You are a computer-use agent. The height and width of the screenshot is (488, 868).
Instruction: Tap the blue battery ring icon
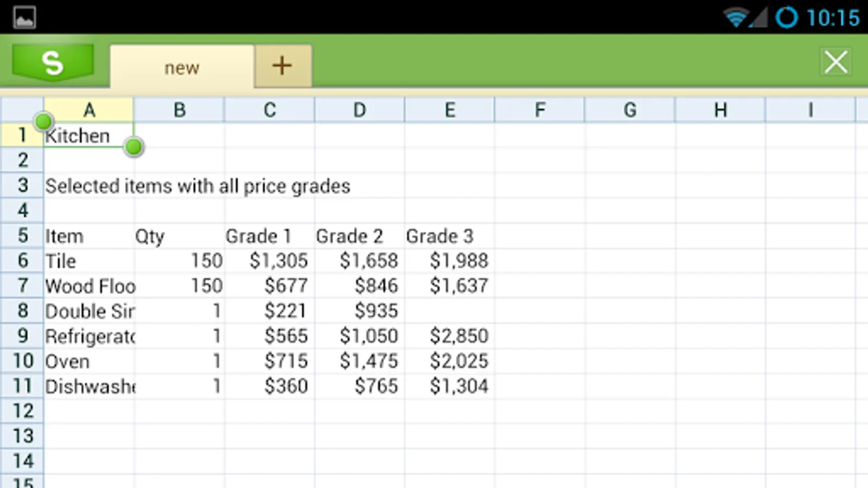point(787,17)
